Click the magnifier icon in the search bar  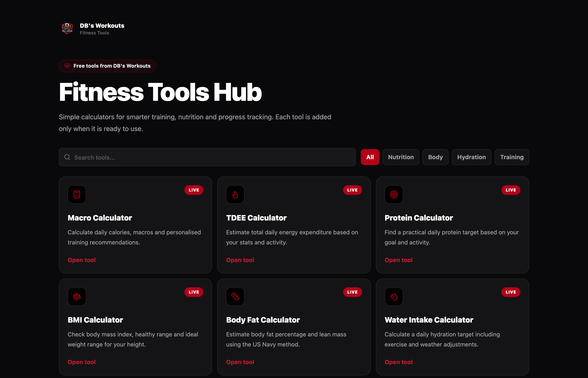coord(67,157)
